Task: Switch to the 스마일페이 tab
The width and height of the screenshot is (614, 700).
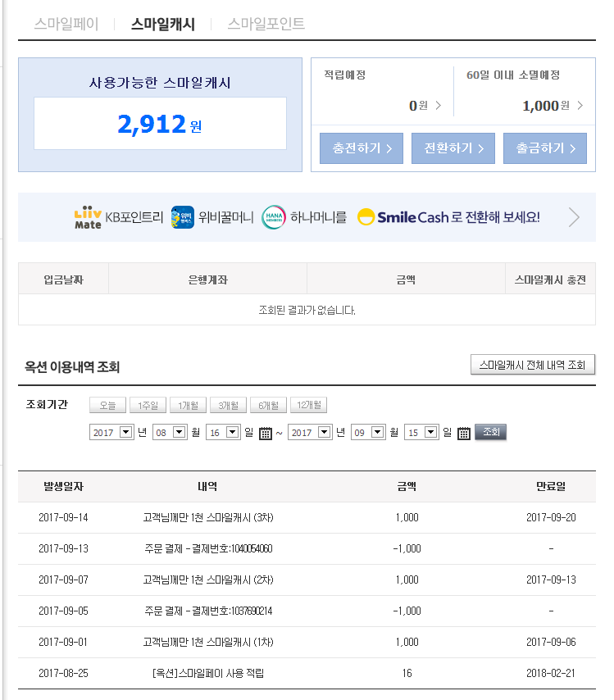Action: (x=66, y=25)
